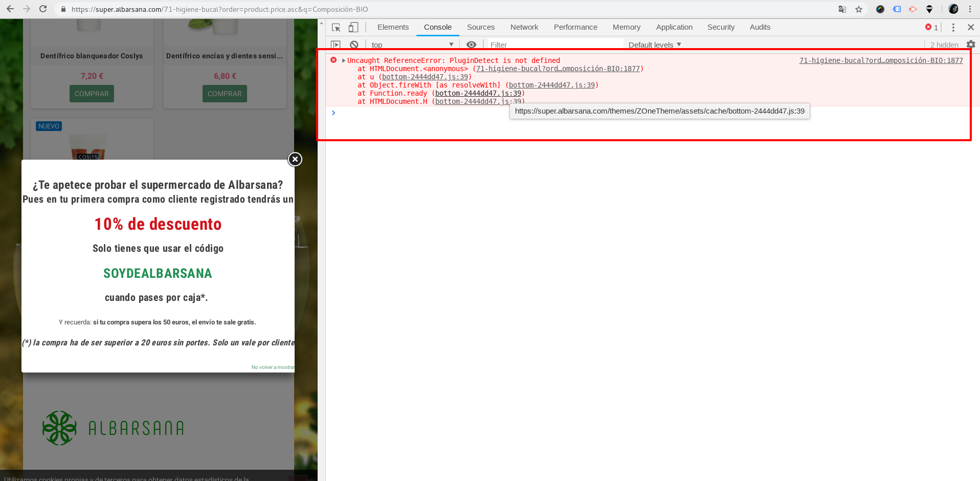Click the browser address bar URL

(219, 9)
